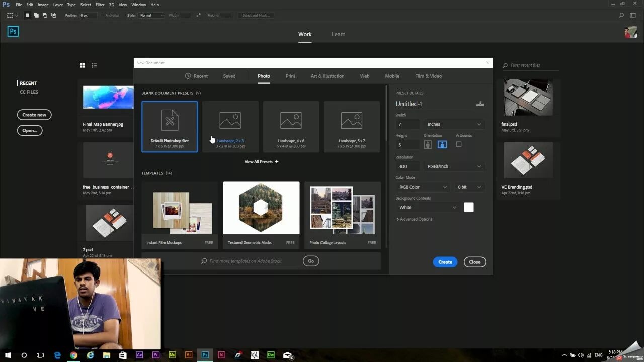Open the 8 bit depth dropdown
The image size is (644, 362).
[x=469, y=187]
